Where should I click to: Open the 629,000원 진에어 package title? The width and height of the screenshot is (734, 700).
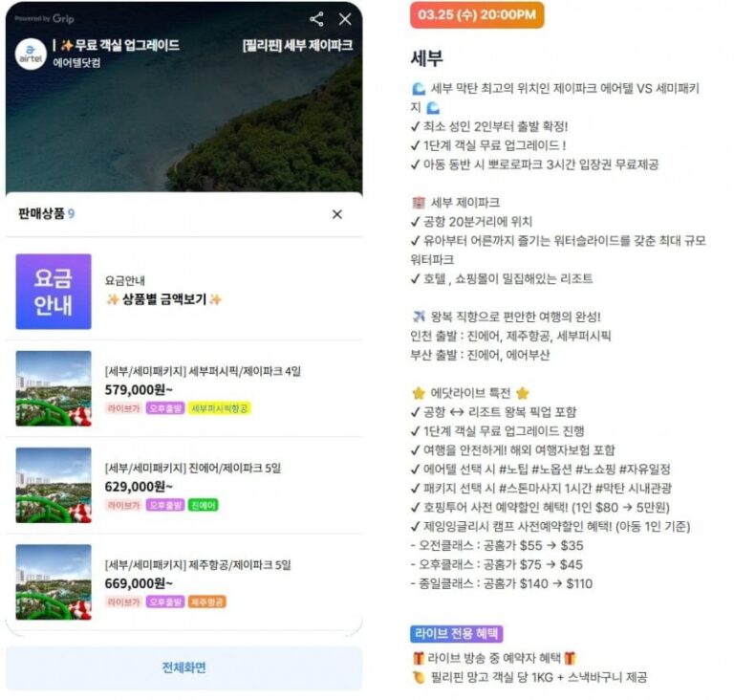coord(193,468)
